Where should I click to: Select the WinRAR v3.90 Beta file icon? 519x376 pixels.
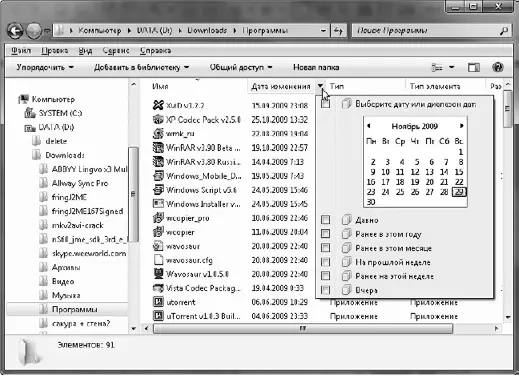tap(158, 147)
